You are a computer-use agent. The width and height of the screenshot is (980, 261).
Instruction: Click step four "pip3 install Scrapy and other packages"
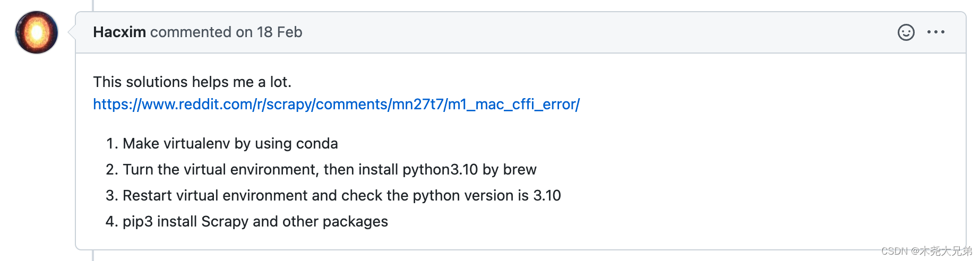point(255,222)
